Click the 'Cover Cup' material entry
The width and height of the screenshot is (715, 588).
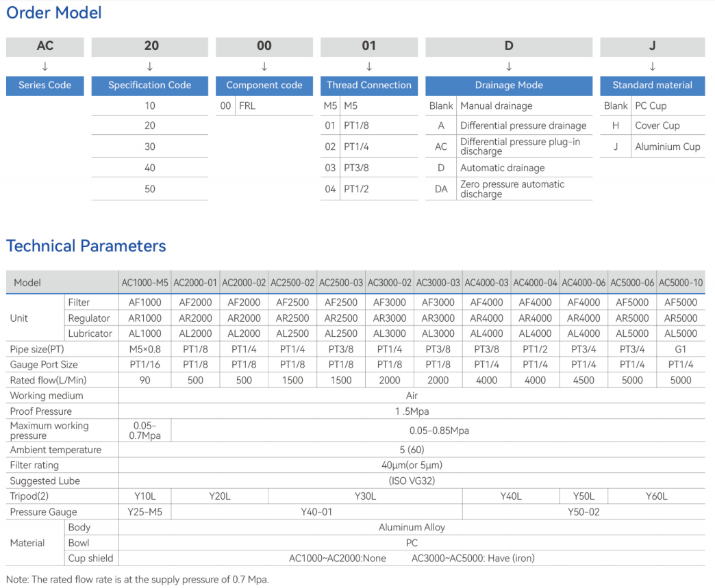point(657,125)
